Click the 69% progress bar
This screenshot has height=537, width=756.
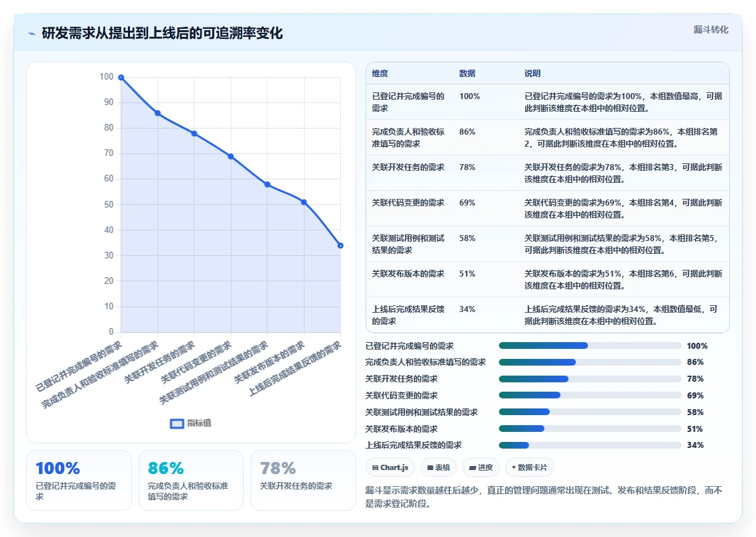pyautogui.click(x=590, y=395)
